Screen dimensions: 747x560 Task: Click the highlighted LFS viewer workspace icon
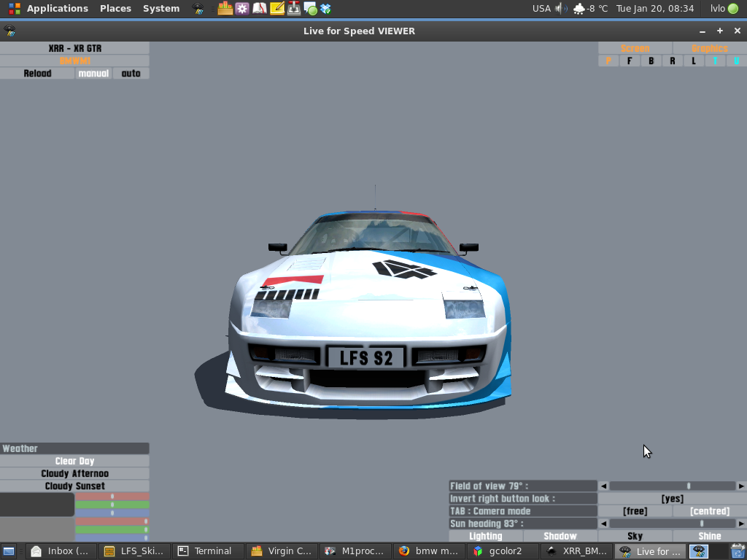pos(698,551)
